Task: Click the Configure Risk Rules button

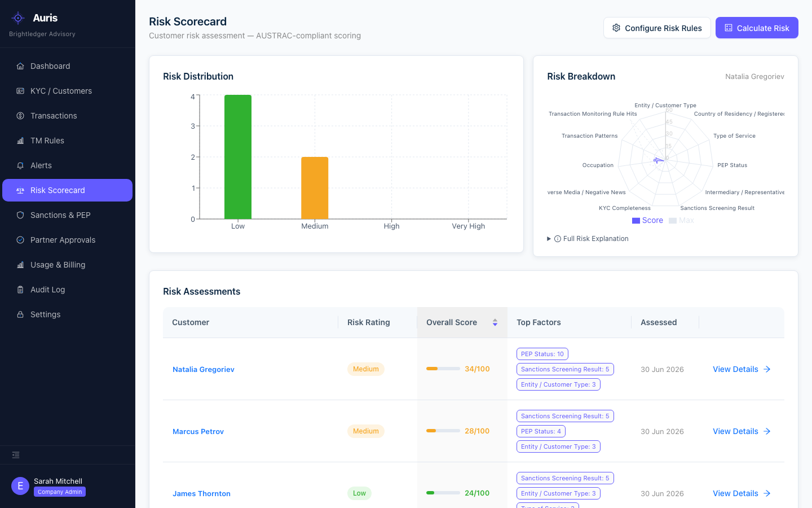Action: 657,28
